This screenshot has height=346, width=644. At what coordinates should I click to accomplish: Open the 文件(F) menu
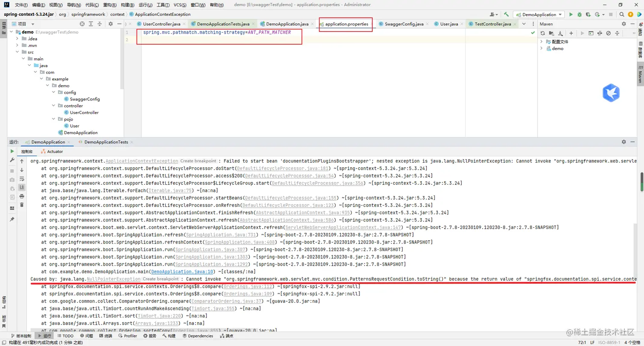[x=21, y=5]
